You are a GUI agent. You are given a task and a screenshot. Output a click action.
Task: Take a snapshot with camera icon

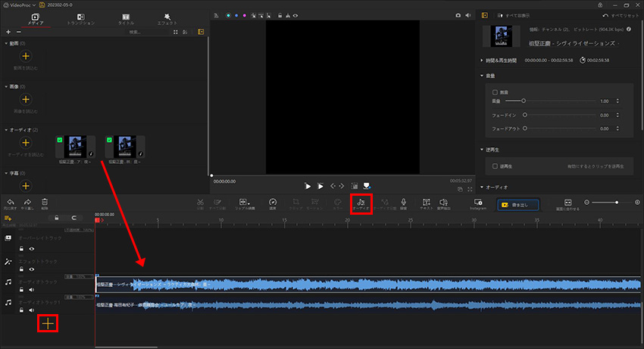pyautogui.click(x=458, y=14)
